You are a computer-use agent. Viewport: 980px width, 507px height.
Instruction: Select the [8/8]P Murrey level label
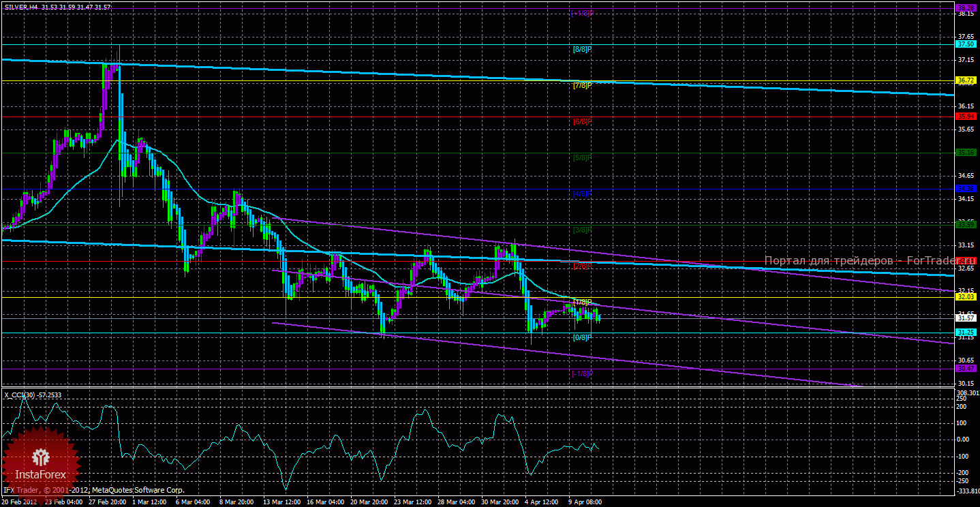coord(581,50)
